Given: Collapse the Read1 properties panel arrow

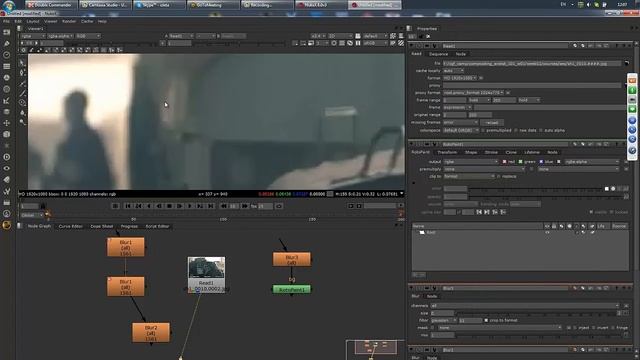Looking at the screenshot, I should click(412, 46).
